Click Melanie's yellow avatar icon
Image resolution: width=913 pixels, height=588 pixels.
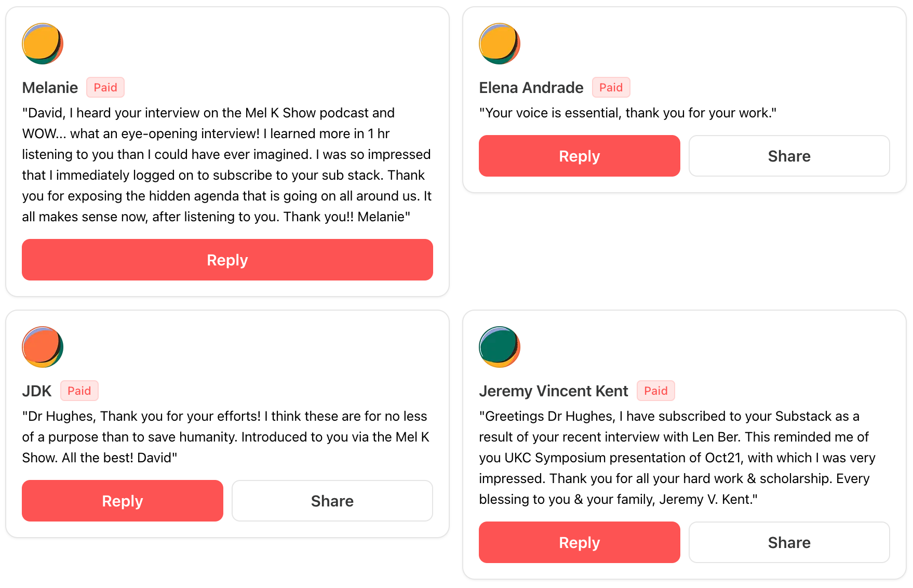click(x=43, y=44)
